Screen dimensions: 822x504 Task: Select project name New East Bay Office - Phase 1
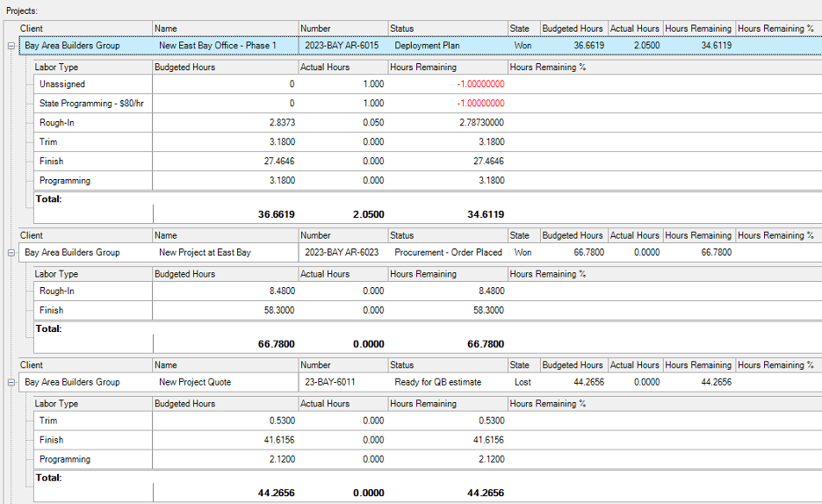tap(218, 46)
